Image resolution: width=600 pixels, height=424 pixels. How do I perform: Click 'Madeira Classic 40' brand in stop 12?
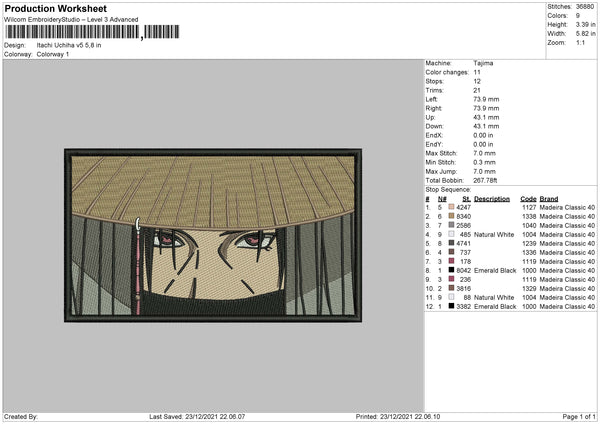point(567,306)
